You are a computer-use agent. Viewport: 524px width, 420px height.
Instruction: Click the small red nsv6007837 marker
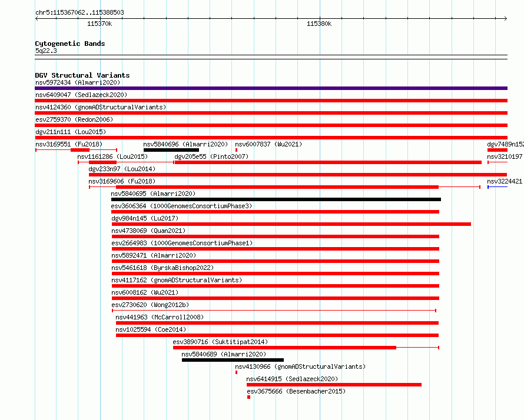coord(236,150)
